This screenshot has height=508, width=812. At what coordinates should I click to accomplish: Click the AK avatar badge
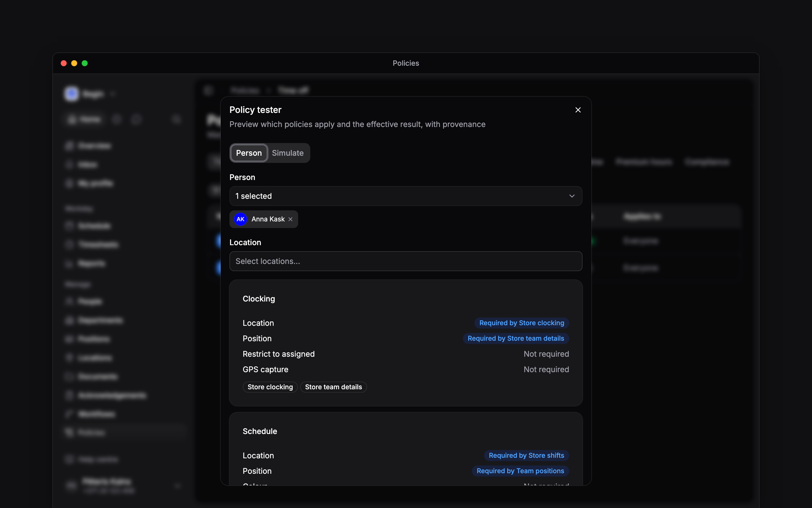[240, 219]
